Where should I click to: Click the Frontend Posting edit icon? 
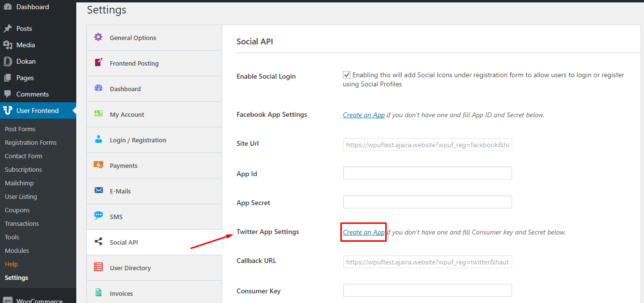(x=98, y=63)
